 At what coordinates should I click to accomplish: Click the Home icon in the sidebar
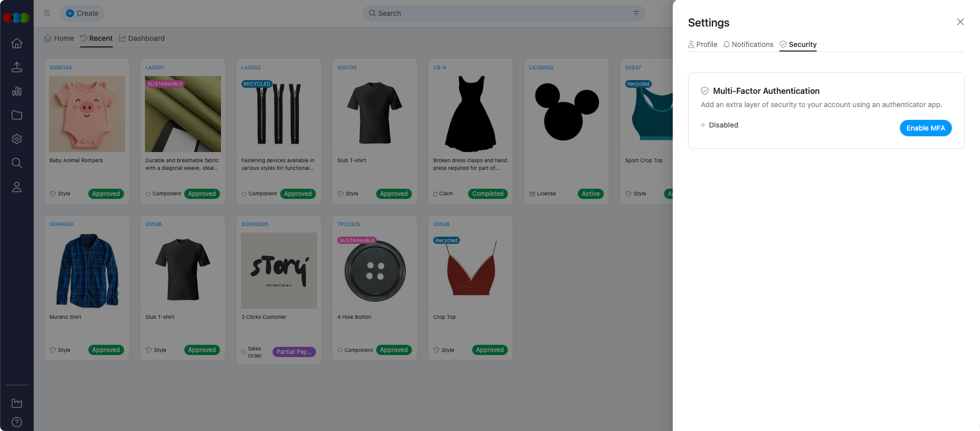[17, 43]
